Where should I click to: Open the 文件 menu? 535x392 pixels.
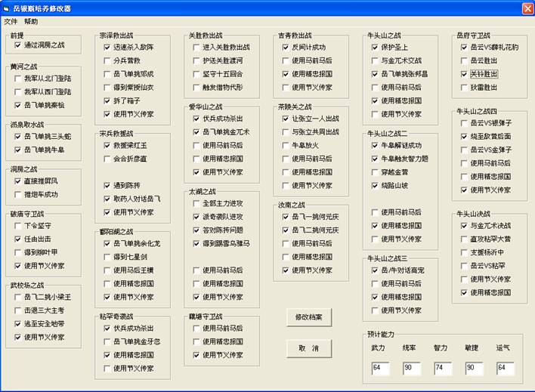pyautogui.click(x=11, y=21)
